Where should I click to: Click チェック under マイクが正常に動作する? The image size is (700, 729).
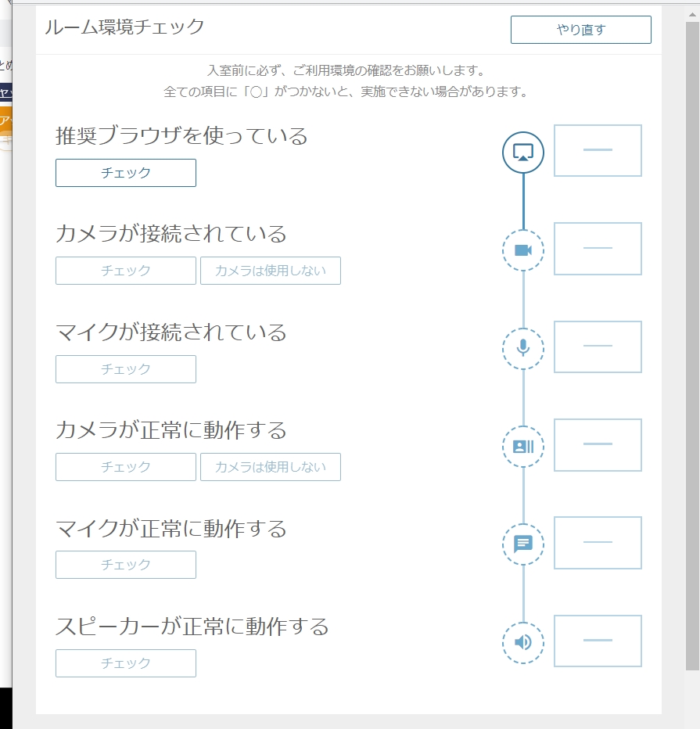(125, 565)
